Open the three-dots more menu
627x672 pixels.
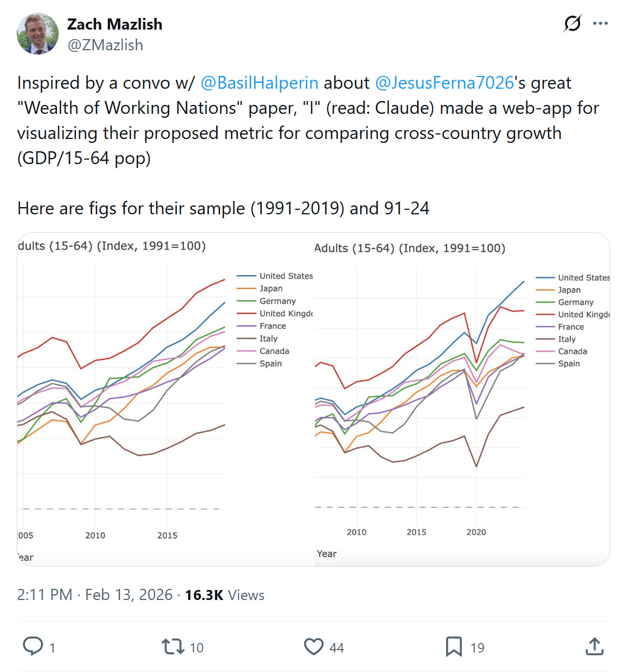coord(600,23)
